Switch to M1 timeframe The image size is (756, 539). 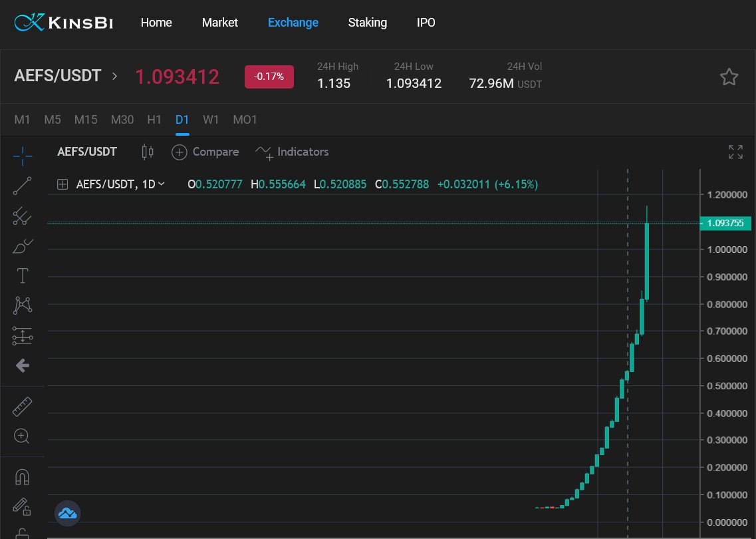point(22,120)
